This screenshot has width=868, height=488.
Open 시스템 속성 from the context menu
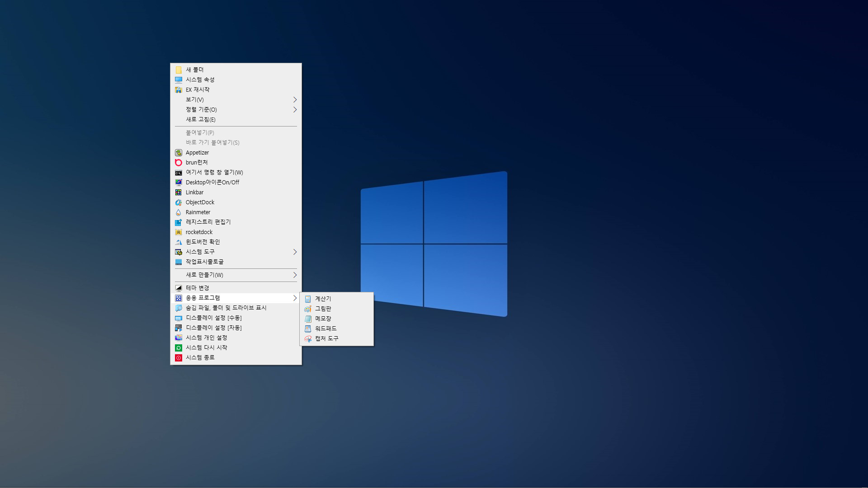point(236,80)
